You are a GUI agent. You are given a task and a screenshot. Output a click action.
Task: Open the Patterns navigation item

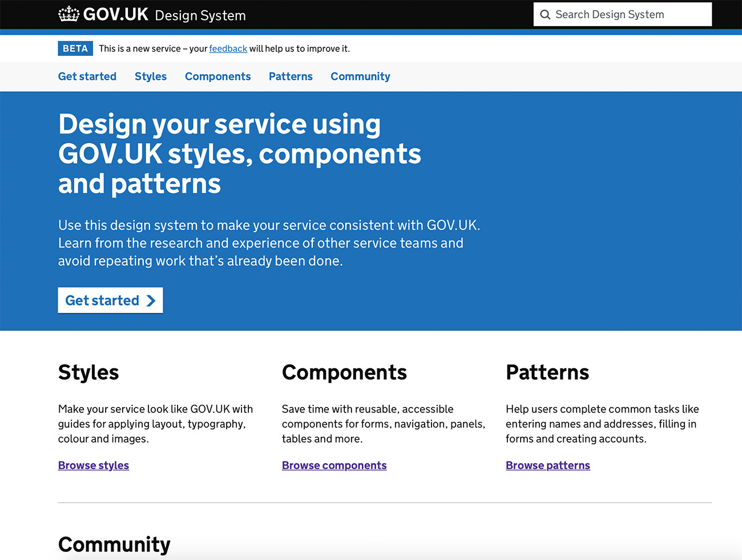[291, 76]
